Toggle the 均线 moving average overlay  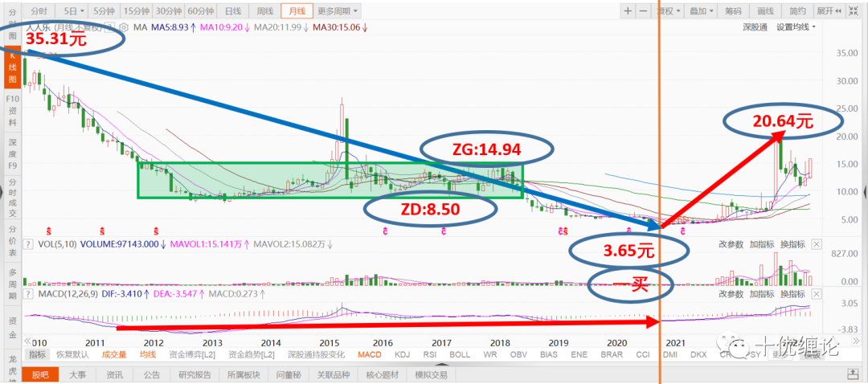click(x=148, y=354)
